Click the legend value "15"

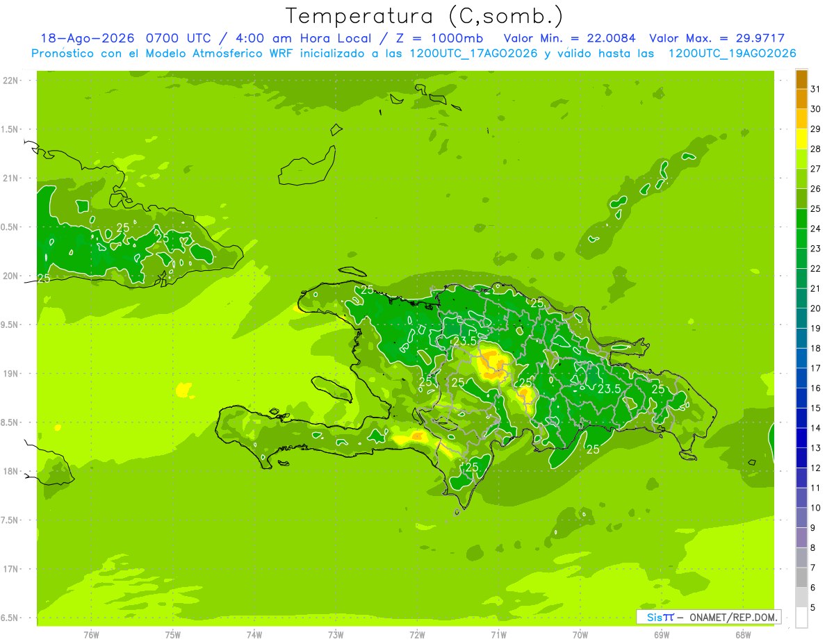[x=815, y=408]
